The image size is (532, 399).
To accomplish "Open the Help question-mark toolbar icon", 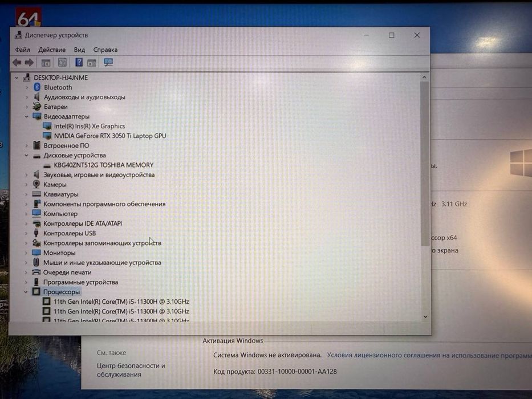I will [79, 62].
